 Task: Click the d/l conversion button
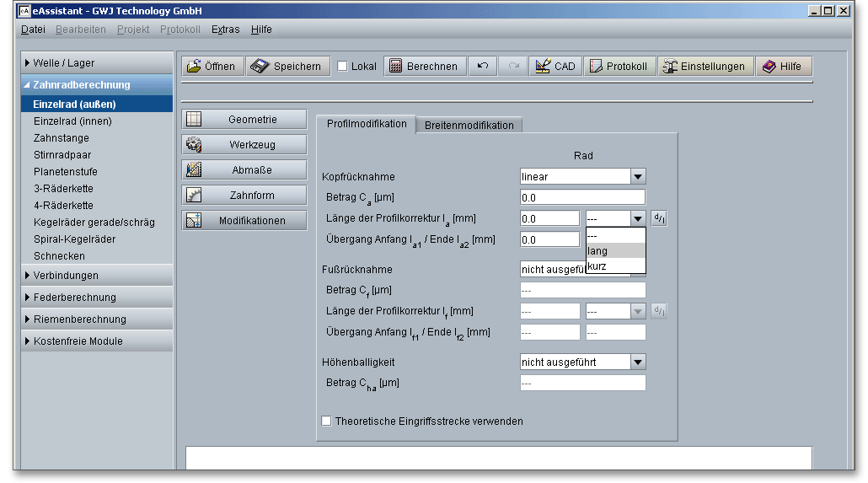coord(659,218)
